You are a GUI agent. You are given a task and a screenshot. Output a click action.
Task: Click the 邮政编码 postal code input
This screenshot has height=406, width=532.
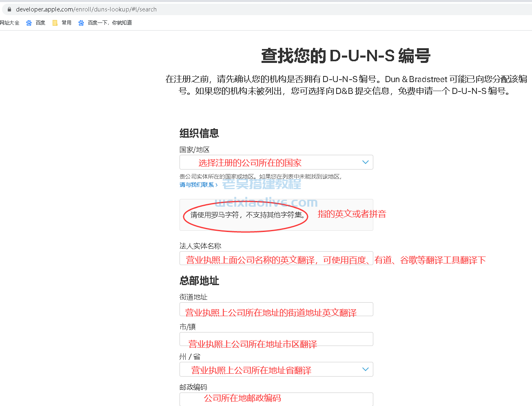coord(276,399)
